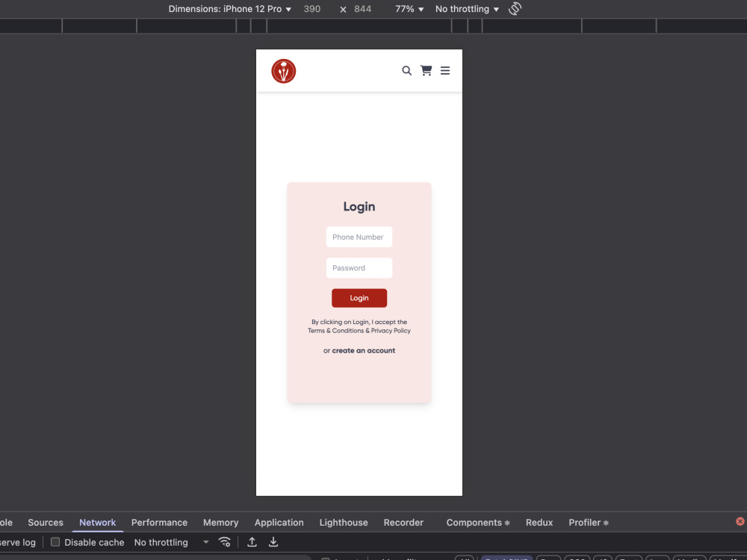Focus the Password input field
The width and height of the screenshot is (747, 560).
click(x=359, y=267)
